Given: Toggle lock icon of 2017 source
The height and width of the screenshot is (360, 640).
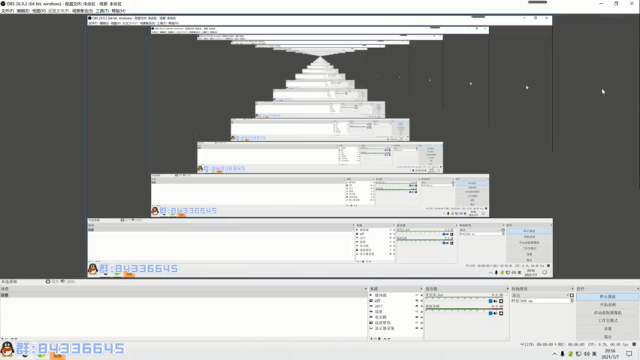Looking at the screenshot, I should click(x=422, y=306).
